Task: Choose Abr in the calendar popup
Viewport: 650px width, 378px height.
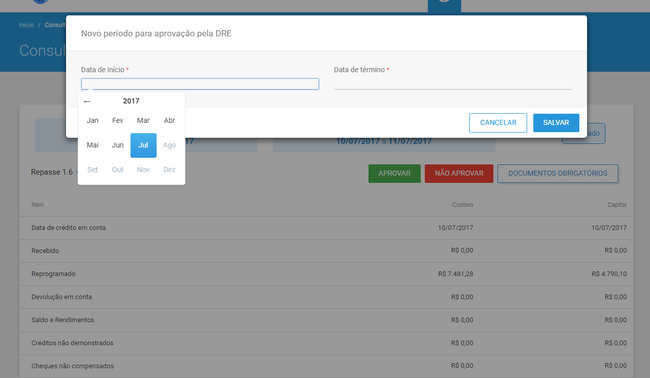Action: [x=169, y=121]
